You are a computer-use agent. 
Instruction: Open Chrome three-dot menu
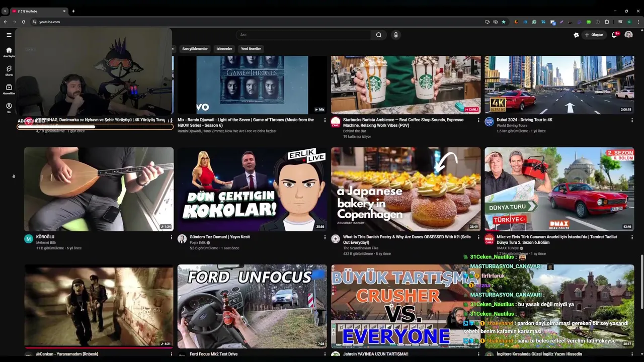coord(638,22)
